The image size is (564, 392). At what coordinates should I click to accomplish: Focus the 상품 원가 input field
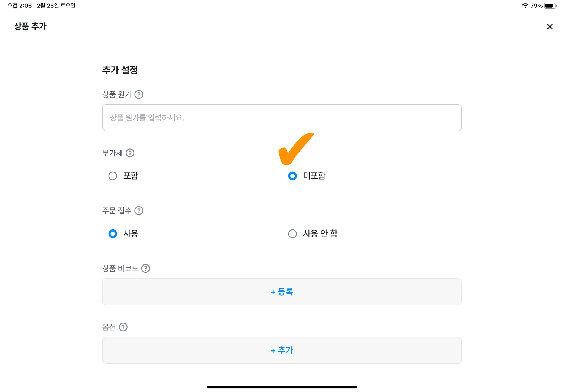click(282, 118)
